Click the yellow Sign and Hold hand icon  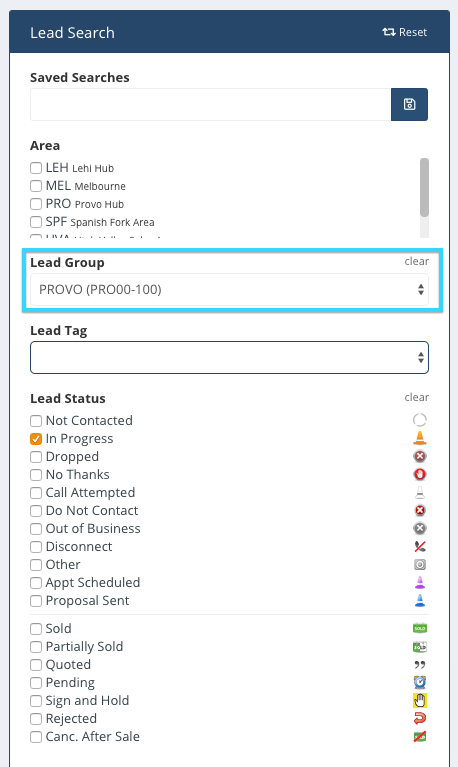[x=420, y=700]
